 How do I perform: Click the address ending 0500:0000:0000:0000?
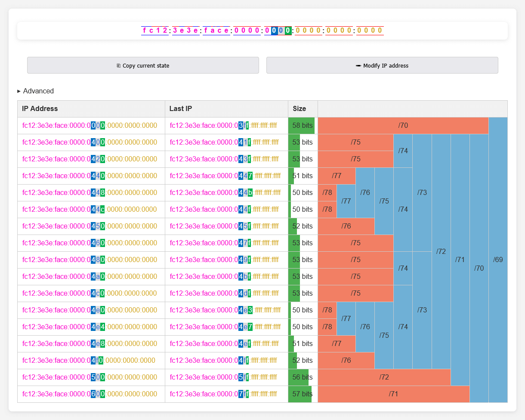click(x=90, y=377)
